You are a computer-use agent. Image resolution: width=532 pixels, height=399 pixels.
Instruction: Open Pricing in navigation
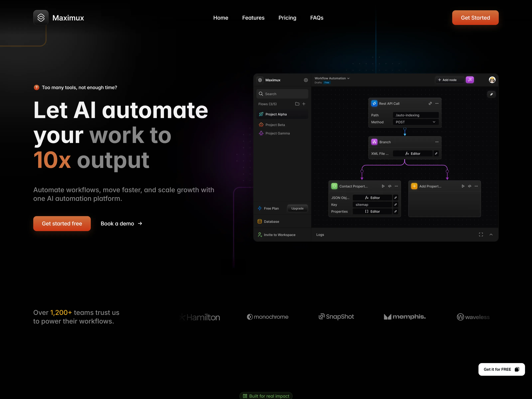click(x=287, y=18)
